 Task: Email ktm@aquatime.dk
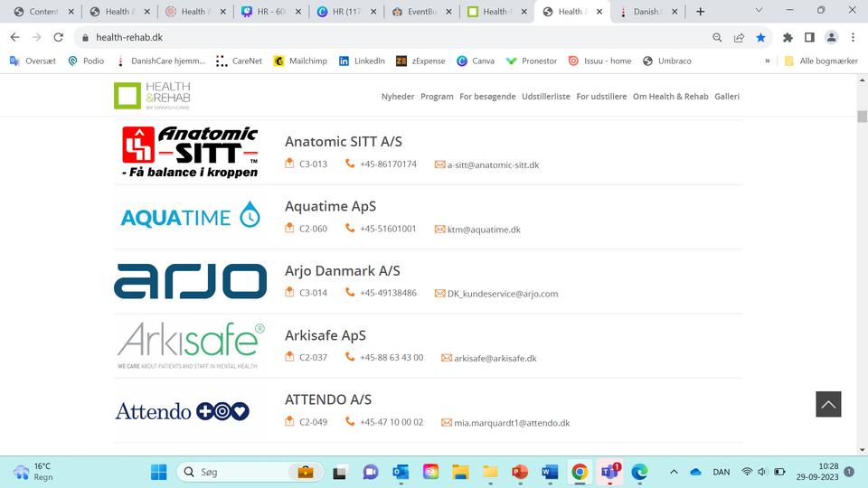pos(484,230)
